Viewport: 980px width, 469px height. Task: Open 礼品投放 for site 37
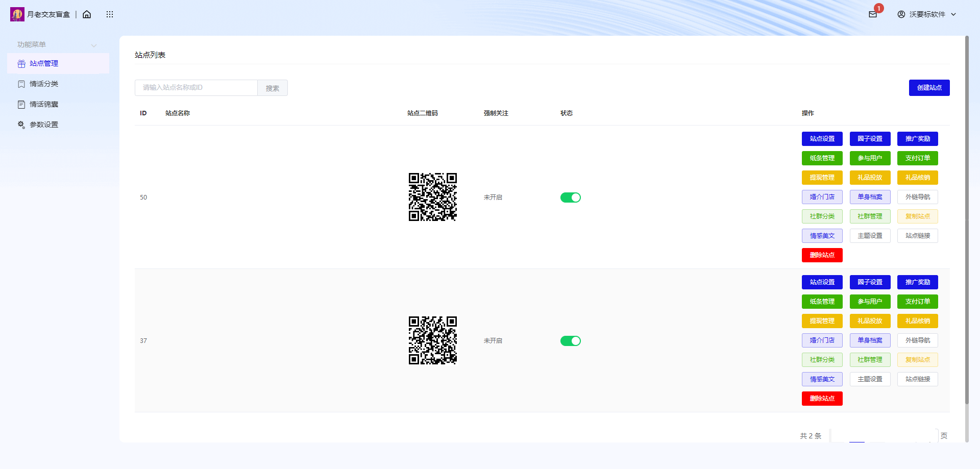pos(870,321)
